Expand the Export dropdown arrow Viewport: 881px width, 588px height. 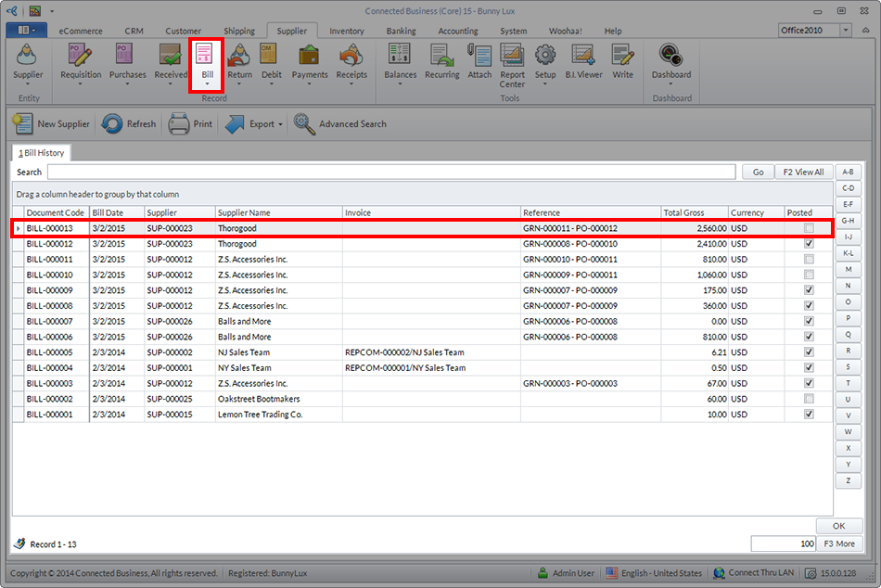pos(281,124)
